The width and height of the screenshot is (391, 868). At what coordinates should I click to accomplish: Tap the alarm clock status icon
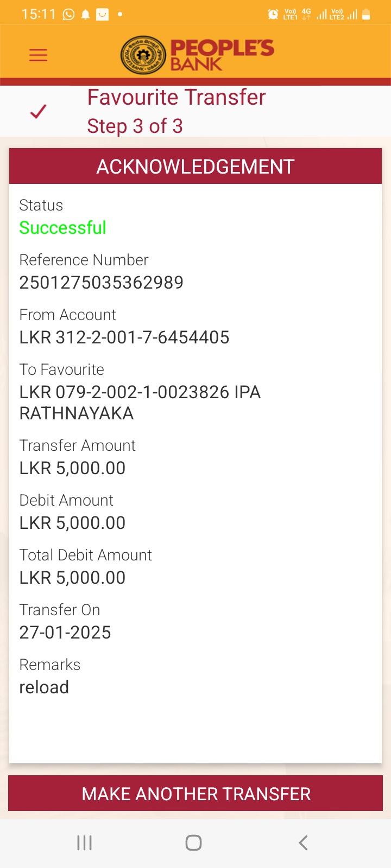click(x=273, y=15)
